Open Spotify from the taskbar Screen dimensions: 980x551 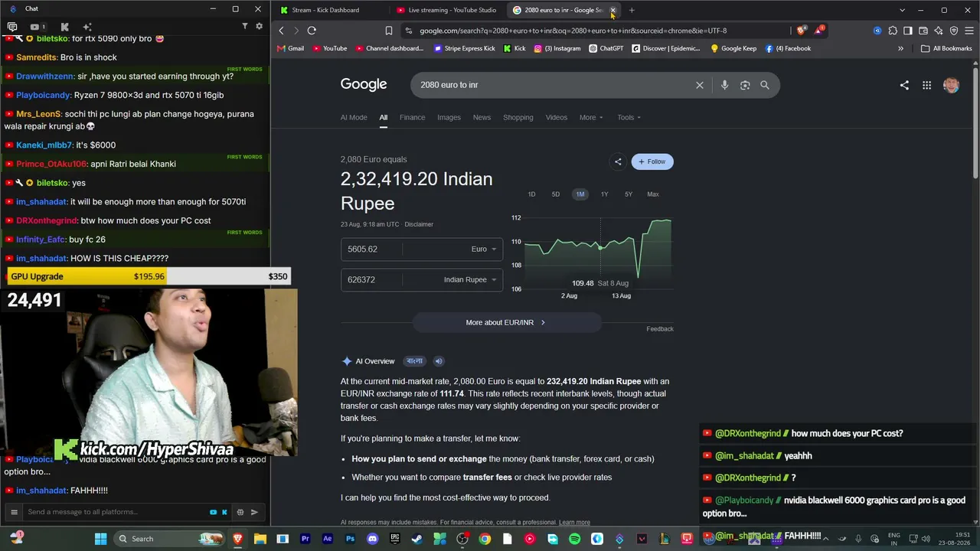tap(575, 539)
